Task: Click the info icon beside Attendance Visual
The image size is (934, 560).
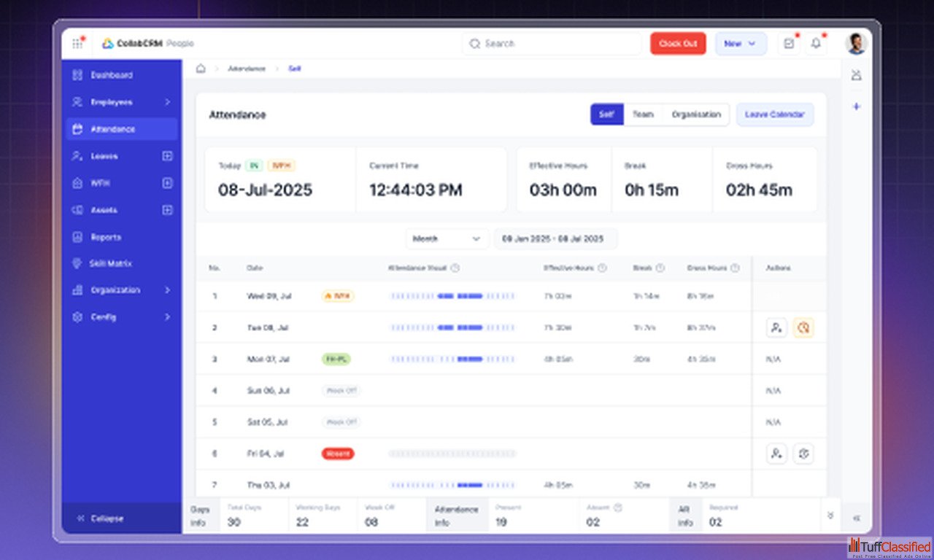Action: coord(455,268)
